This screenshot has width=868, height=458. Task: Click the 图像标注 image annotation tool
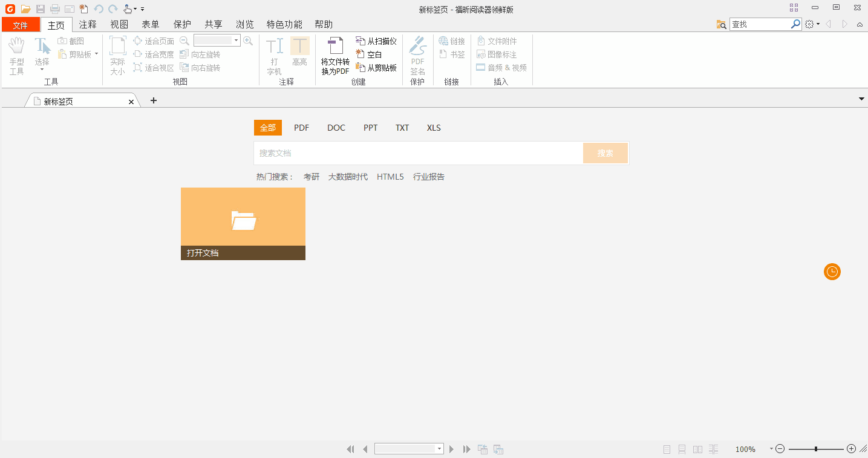pyautogui.click(x=497, y=54)
